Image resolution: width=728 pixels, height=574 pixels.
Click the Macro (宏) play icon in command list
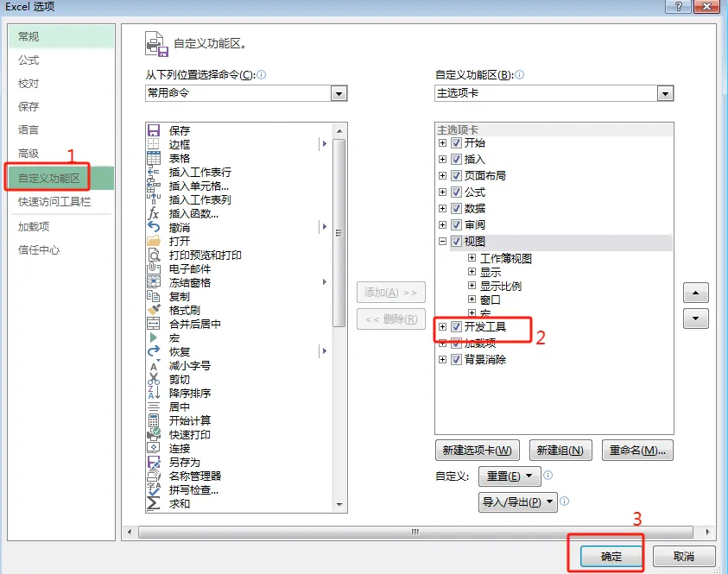tap(154, 337)
